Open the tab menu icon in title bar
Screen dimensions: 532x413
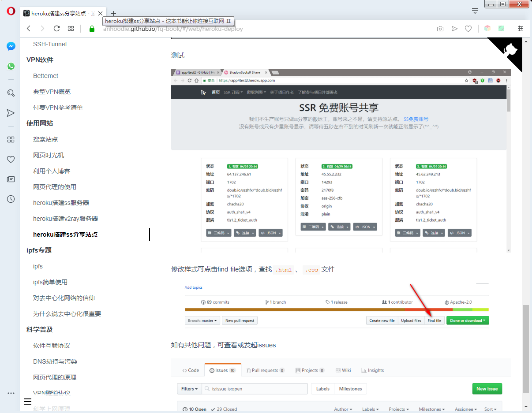point(475,11)
